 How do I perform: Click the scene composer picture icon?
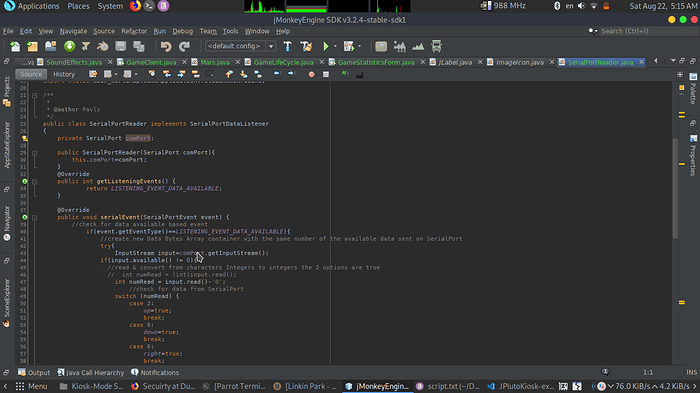point(381,46)
